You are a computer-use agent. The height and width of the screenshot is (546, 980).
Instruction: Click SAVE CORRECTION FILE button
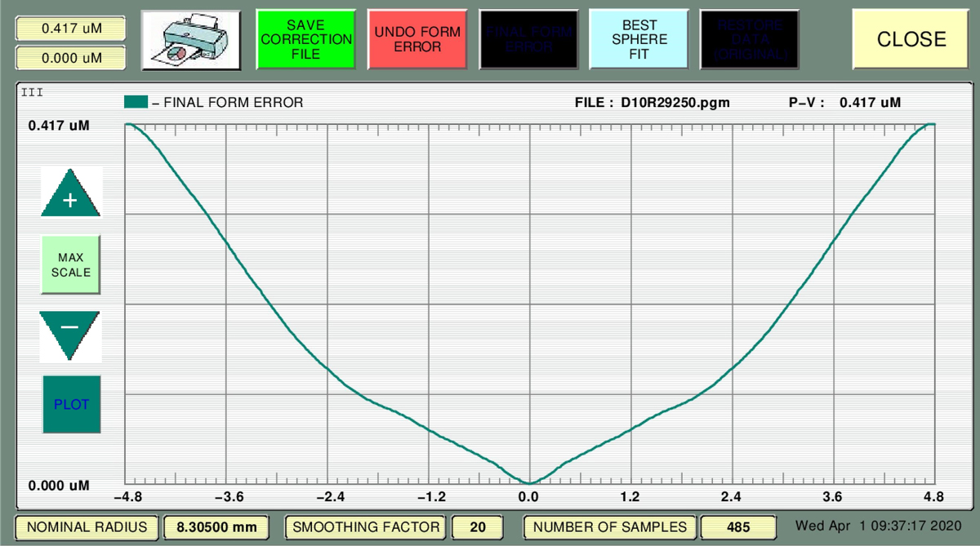tap(305, 39)
